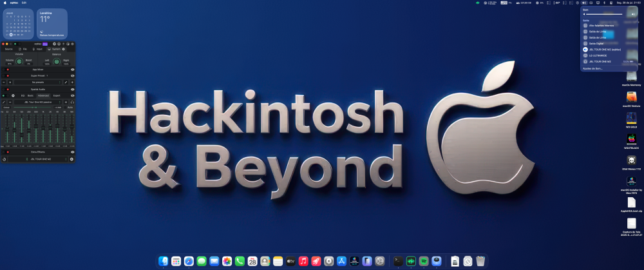
Task: Launch Messages from the Dock
Action: coord(202,261)
